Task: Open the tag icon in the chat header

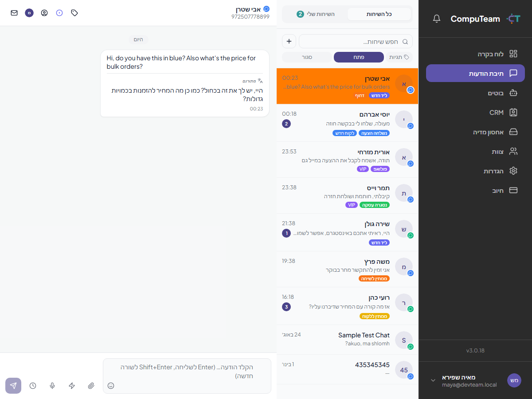Action: click(x=74, y=13)
